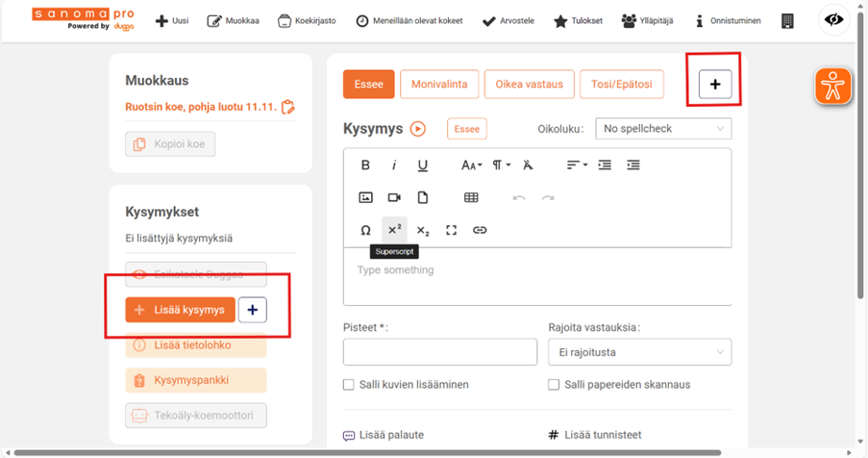Click the Kopioi koe button
This screenshot has width=868, height=458.
[x=170, y=144]
